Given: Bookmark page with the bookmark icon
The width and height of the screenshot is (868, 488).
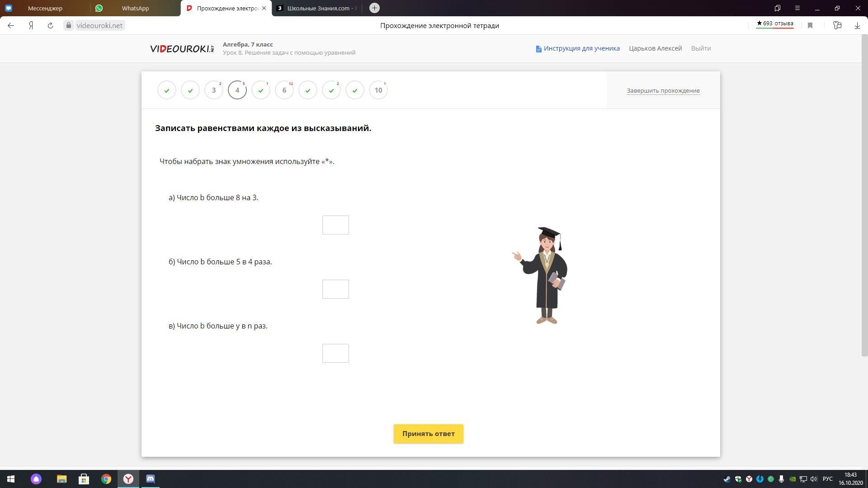Looking at the screenshot, I should click(x=810, y=26).
